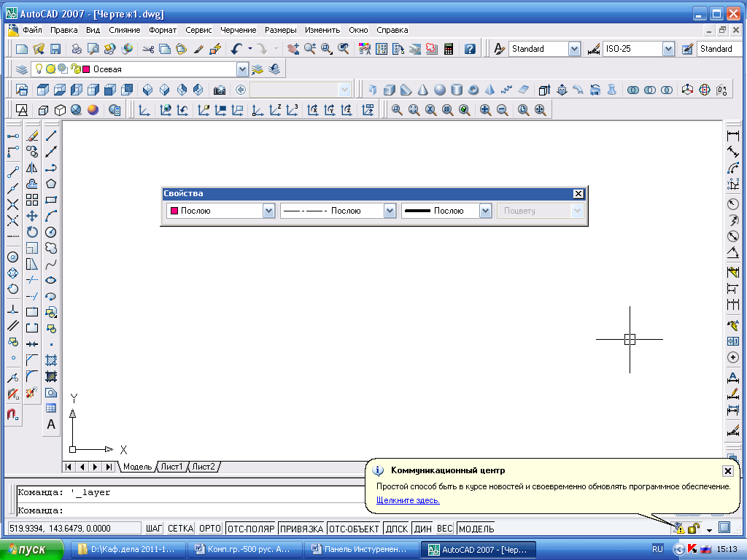
Task: Click МОДЕЛЬ status bar button
Action: pos(476,528)
